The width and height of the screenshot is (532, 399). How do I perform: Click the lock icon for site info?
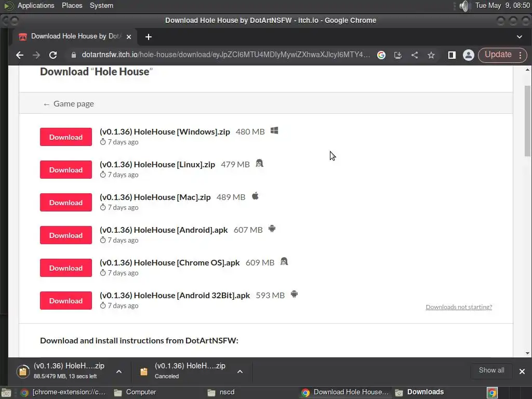point(74,55)
